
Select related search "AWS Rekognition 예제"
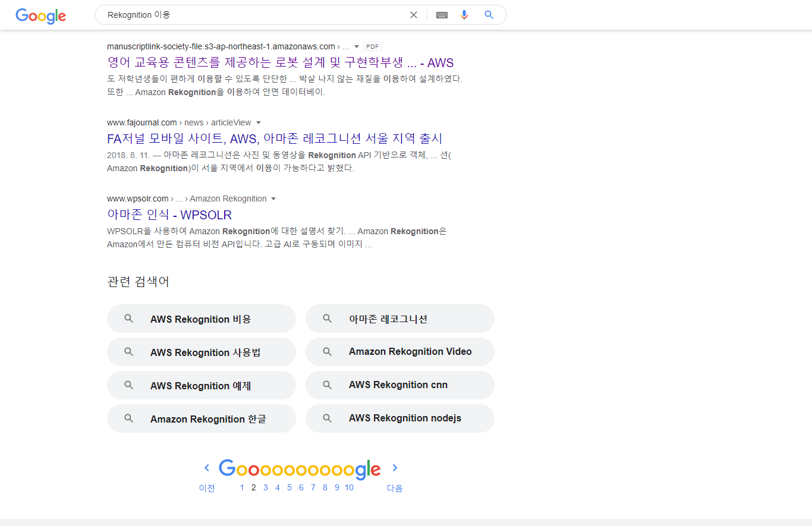(202, 385)
